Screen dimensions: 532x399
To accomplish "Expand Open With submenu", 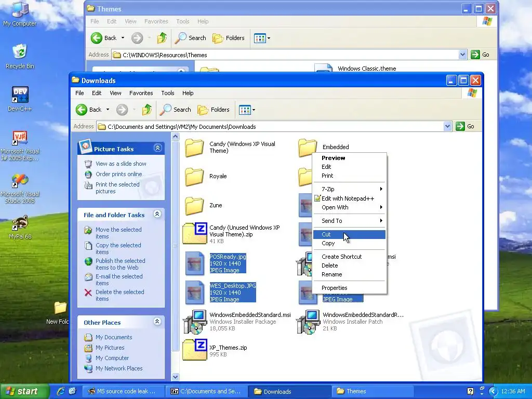I will pos(349,207).
